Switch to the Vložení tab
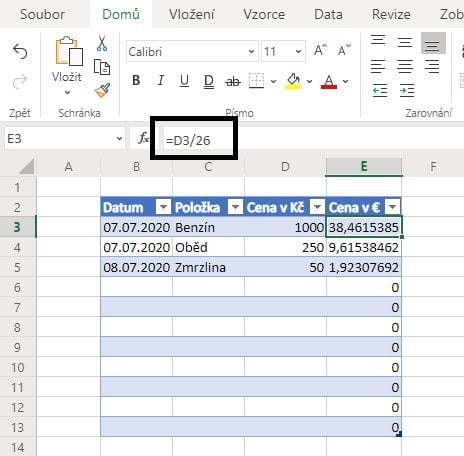464x456 pixels. coord(191,14)
